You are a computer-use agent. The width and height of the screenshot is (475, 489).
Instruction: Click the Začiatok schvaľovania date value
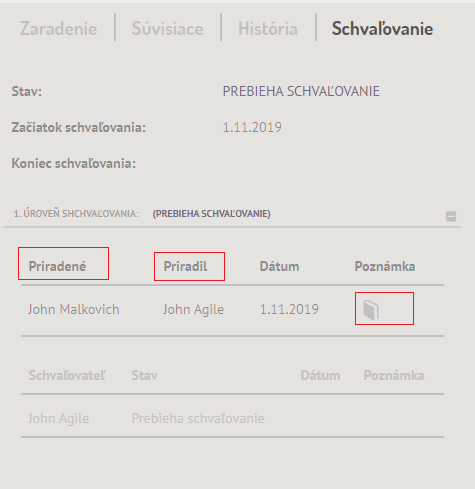[x=252, y=127]
